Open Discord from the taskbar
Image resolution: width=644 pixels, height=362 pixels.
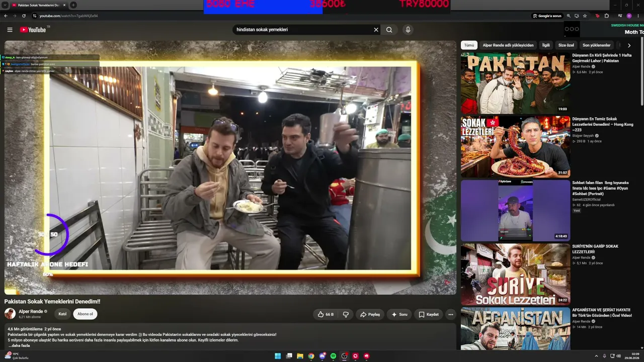pyautogui.click(x=322, y=356)
